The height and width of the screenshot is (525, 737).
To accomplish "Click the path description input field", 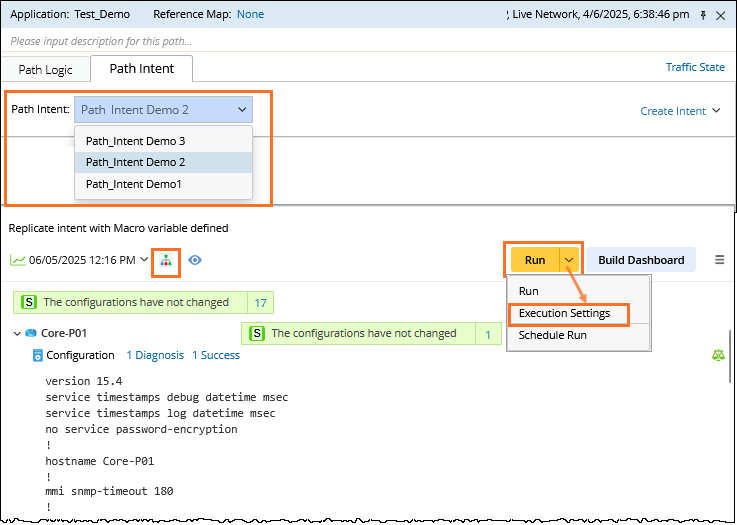I will point(368,41).
